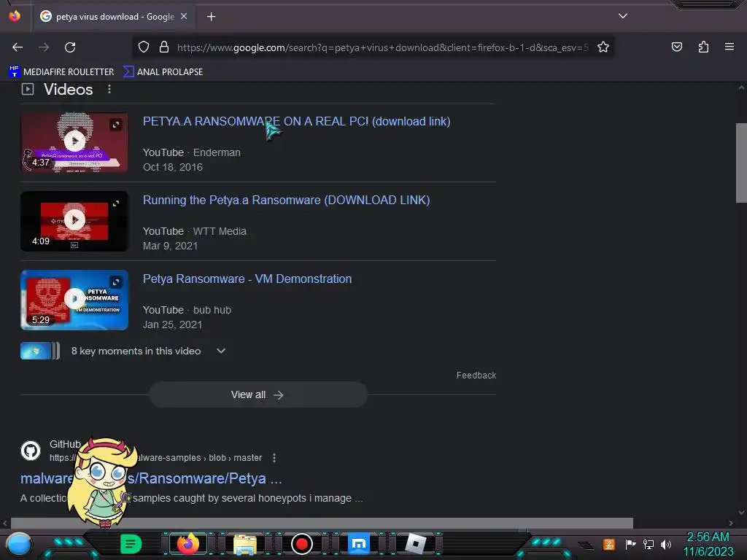The width and height of the screenshot is (747, 560).
Task: Play the bub hub video thumbnail 5:29
Action: (x=74, y=300)
